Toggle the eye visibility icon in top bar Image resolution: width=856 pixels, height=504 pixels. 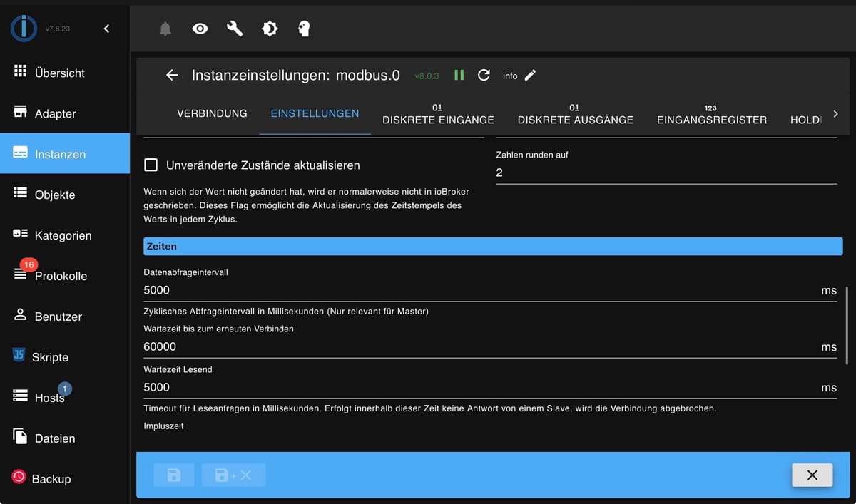(200, 29)
